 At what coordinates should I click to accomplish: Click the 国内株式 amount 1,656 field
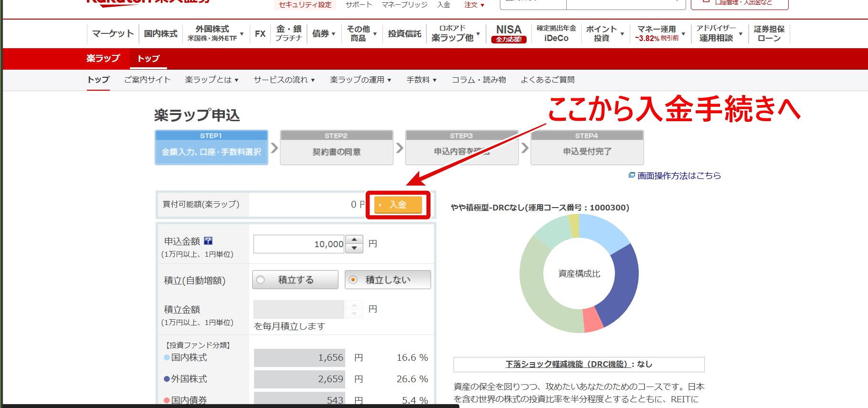[x=299, y=357]
